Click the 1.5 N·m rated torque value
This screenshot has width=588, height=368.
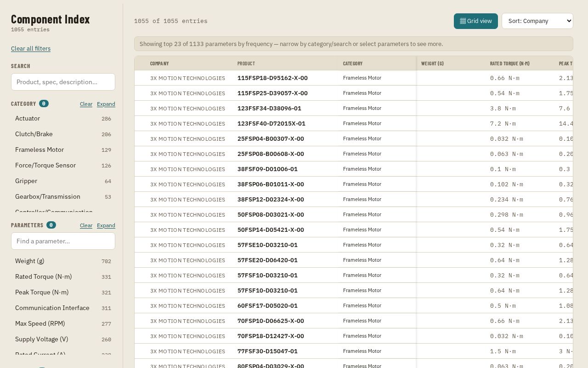(x=503, y=351)
